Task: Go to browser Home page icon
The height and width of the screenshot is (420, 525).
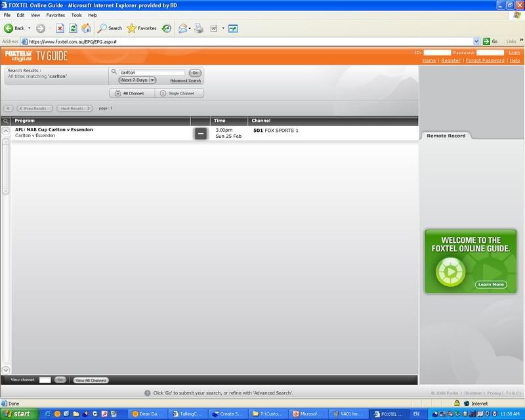Action: point(86,28)
